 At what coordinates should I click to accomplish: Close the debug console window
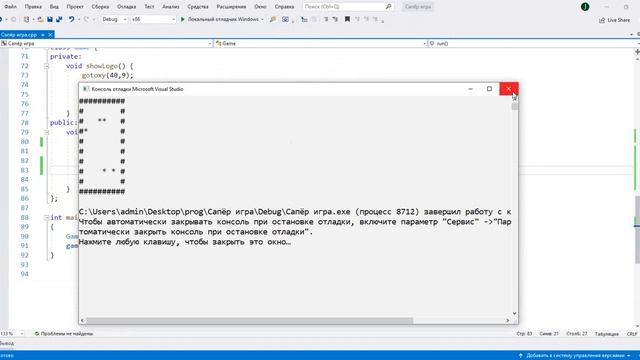[509, 89]
